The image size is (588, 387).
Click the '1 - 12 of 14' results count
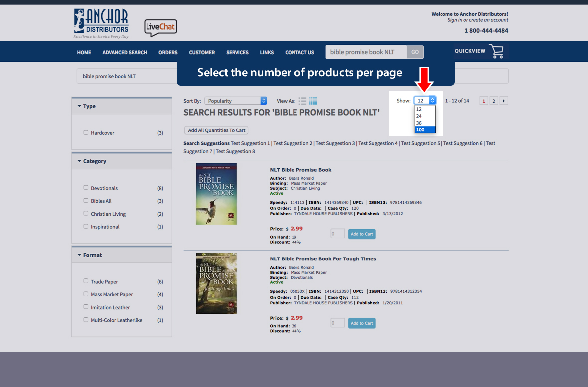457,101
